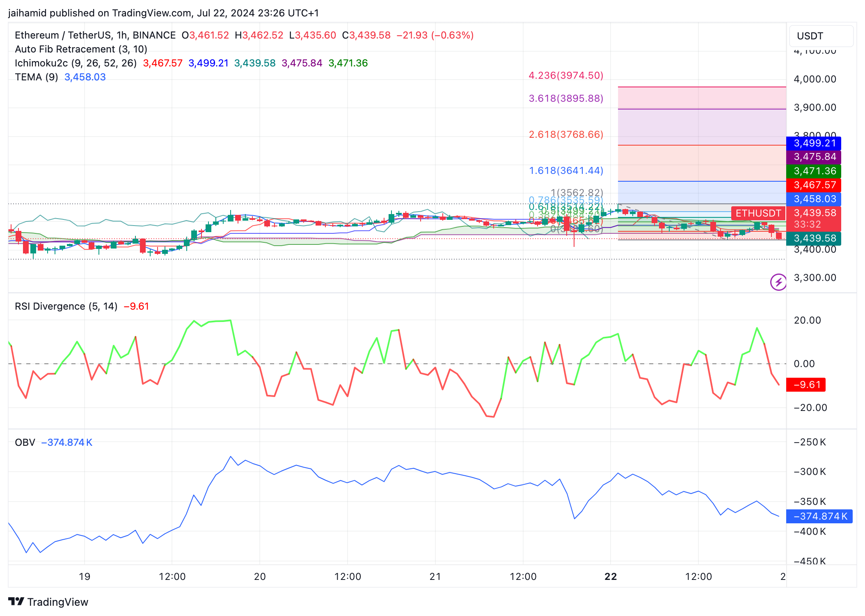Click the OBV -300K axis label
This screenshot has width=865, height=616.
(x=810, y=472)
